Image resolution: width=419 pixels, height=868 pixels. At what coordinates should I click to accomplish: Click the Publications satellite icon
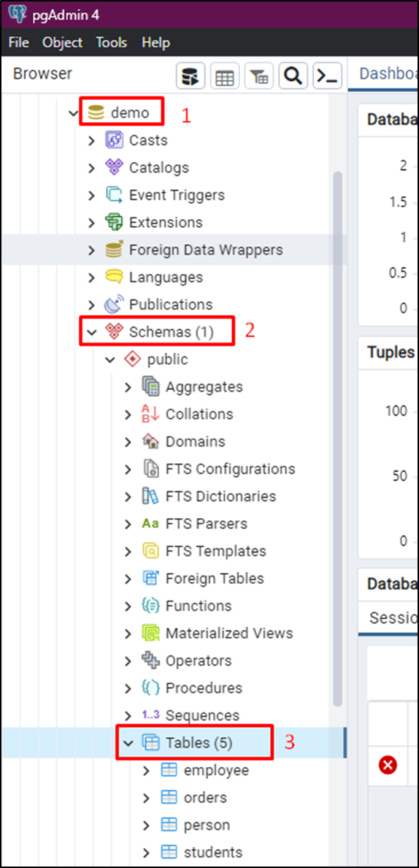(114, 305)
